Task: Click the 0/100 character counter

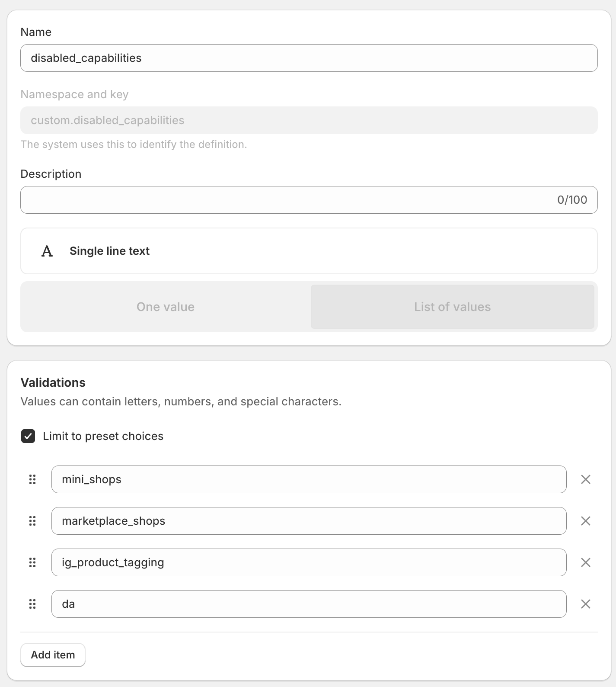Action: tap(572, 200)
